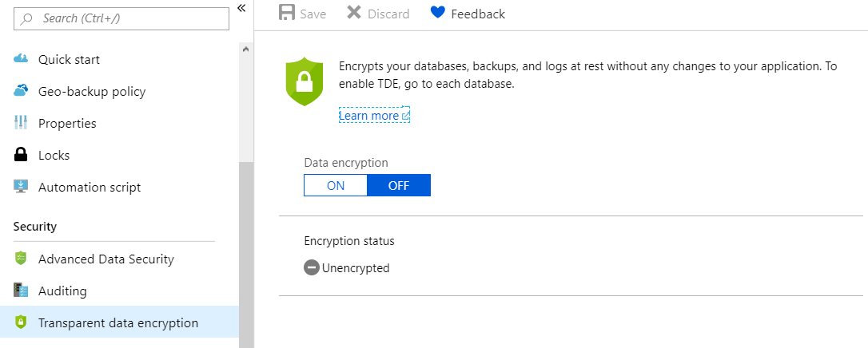The width and height of the screenshot is (868, 348).
Task: Turn data encryption ON
Action: (x=336, y=185)
